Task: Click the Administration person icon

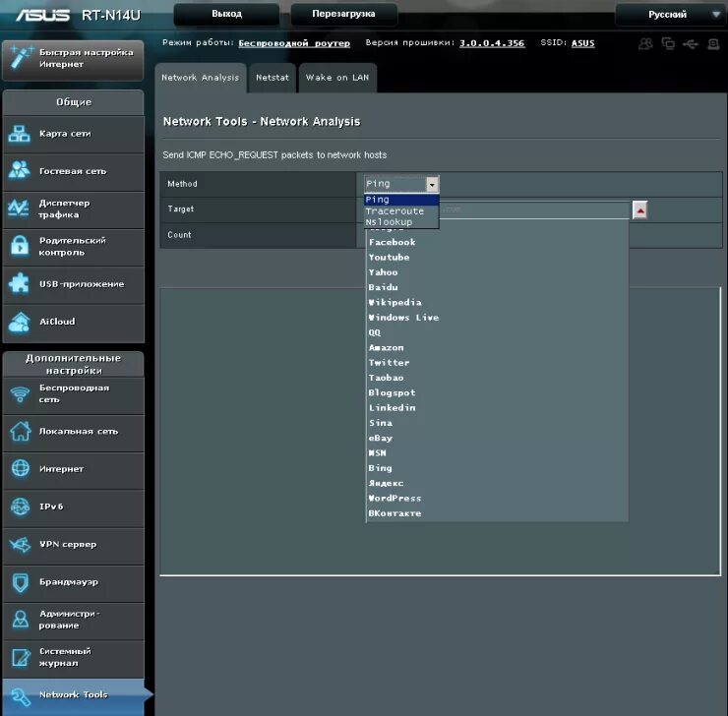Action: pyautogui.click(x=20, y=620)
